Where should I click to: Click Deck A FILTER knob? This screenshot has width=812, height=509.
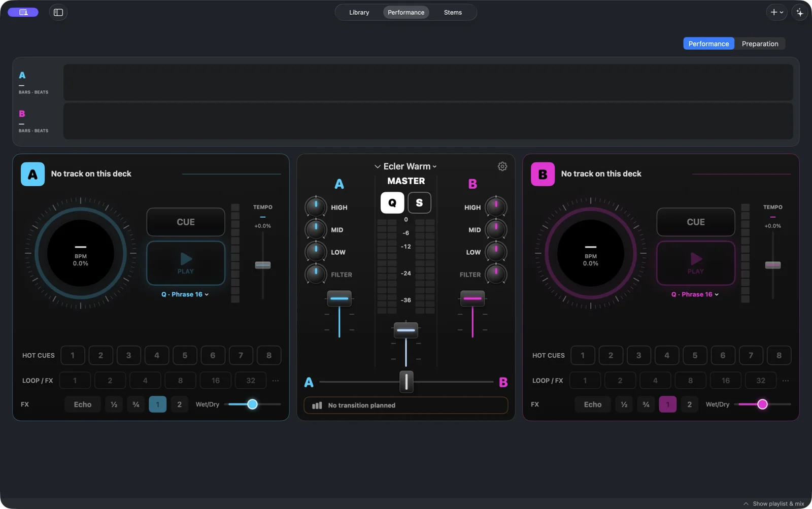click(x=316, y=274)
